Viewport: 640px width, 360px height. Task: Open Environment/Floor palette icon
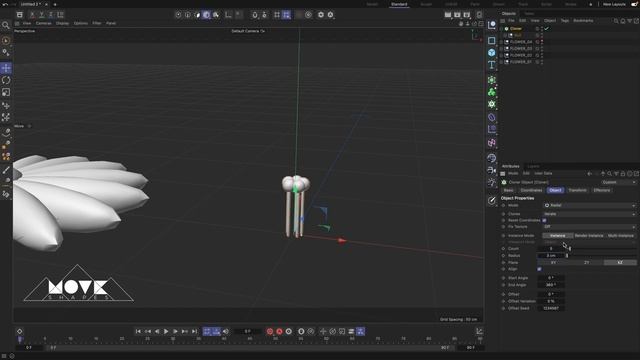coord(491,158)
